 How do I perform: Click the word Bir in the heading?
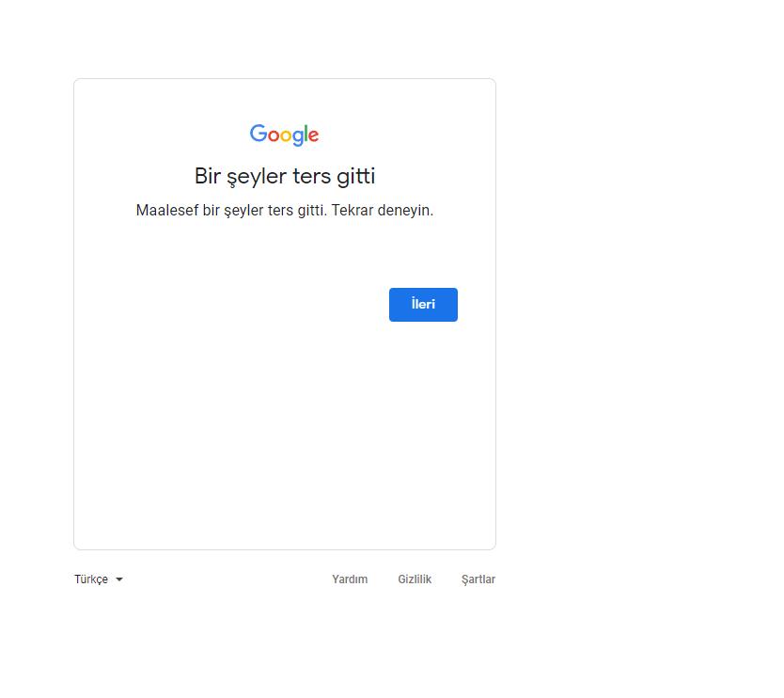click(x=208, y=176)
